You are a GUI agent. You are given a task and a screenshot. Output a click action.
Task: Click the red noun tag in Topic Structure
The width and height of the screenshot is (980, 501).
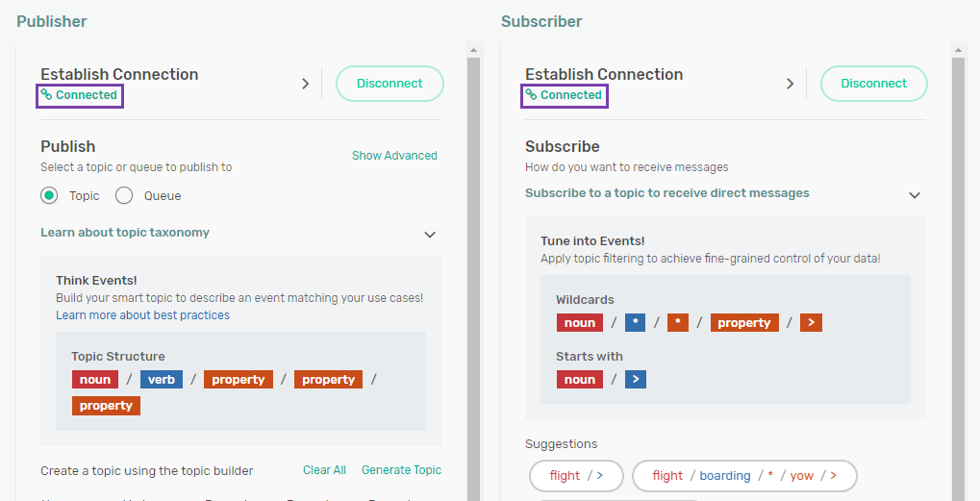(x=95, y=380)
